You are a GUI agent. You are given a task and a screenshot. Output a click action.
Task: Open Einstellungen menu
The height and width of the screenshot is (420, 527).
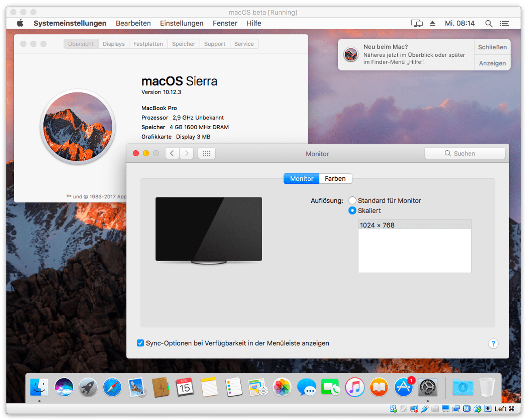pyautogui.click(x=182, y=23)
